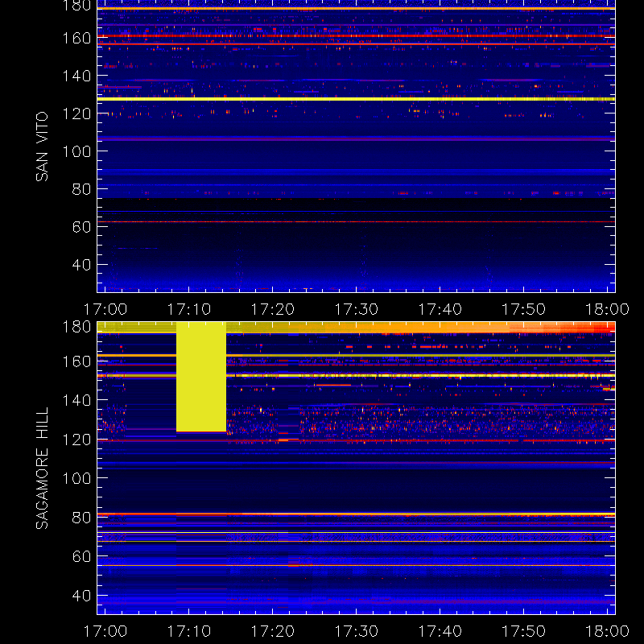Select the 18:00 time label below San Vito plot

(608, 309)
